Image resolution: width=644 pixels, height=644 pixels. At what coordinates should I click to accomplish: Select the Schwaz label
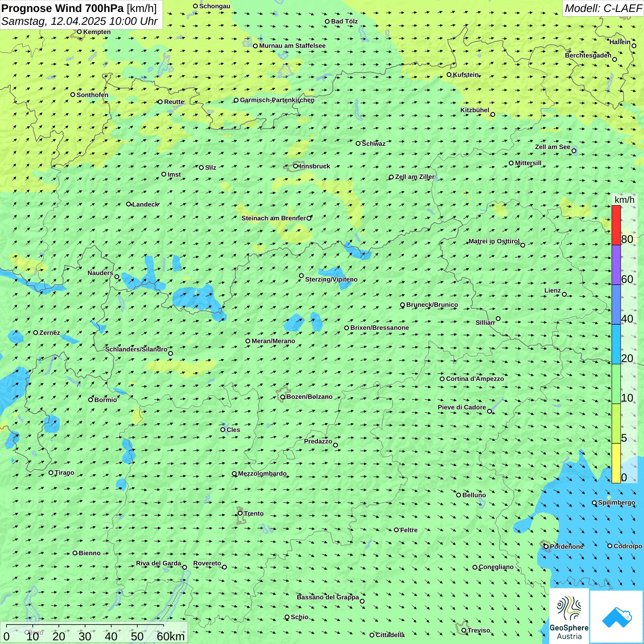(x=374, y=144)
